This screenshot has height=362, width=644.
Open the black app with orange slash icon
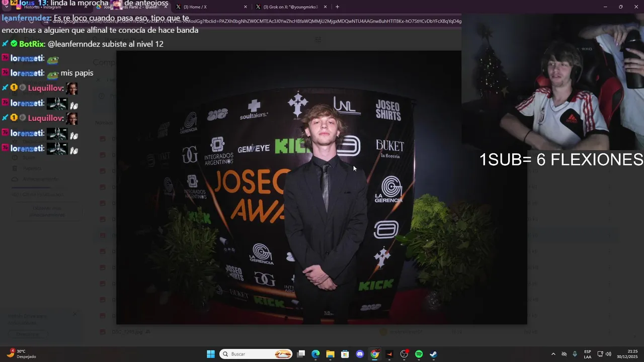pos(389,354)
